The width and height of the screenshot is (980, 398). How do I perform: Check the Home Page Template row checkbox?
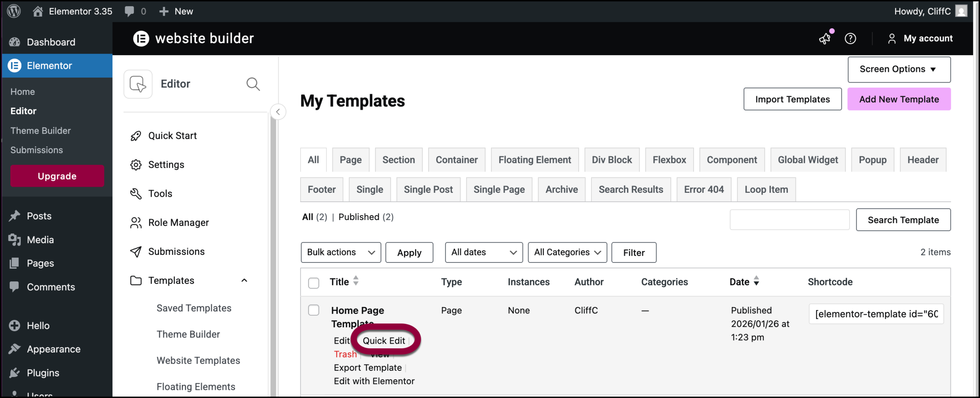coord(314,310)
